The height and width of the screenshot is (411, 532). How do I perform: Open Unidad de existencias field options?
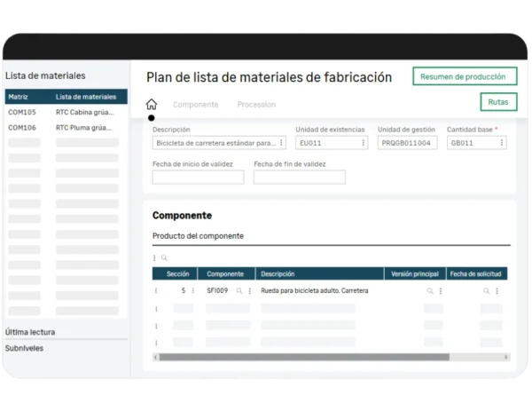[x=363, y=143]
